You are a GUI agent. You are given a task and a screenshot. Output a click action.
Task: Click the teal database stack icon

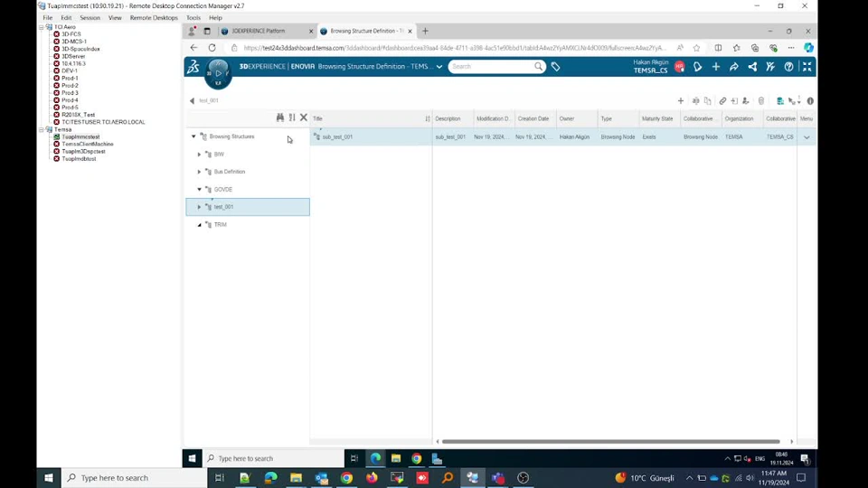(x=780, y=100)
